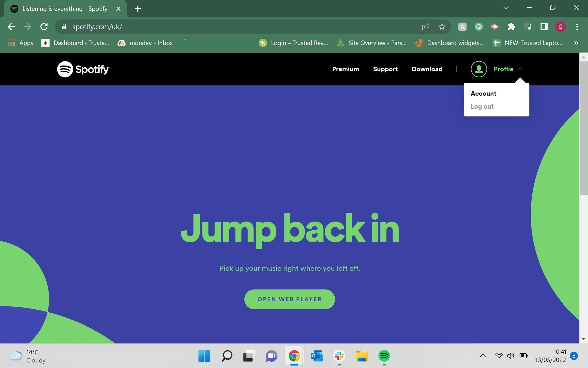This screenshot has width=588, height=368.
Task: Open the Dashboard widgets... bookmark
Action: pos(449,43)
